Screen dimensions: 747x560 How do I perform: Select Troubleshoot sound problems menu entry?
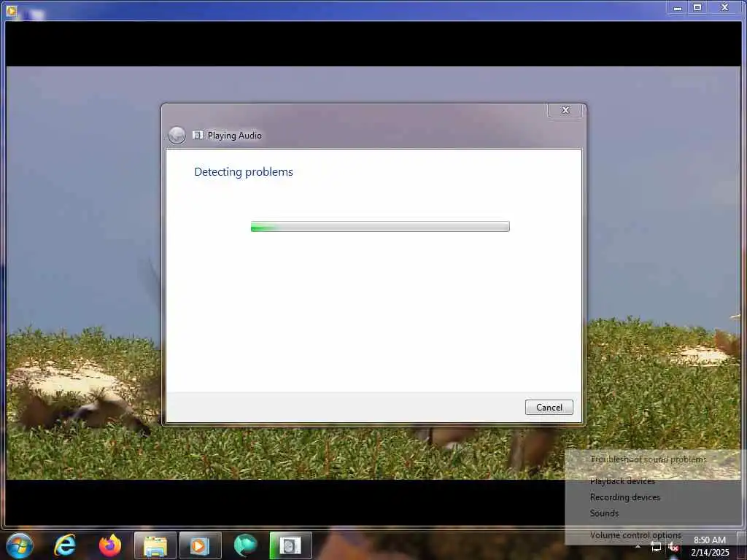[648, 459]
